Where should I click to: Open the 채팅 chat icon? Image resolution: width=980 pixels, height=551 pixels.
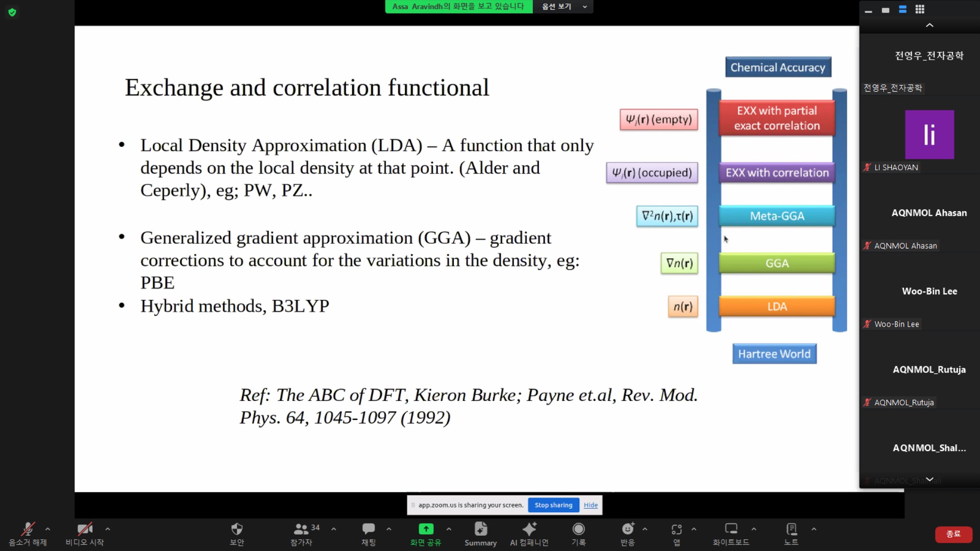click(369, 529)
